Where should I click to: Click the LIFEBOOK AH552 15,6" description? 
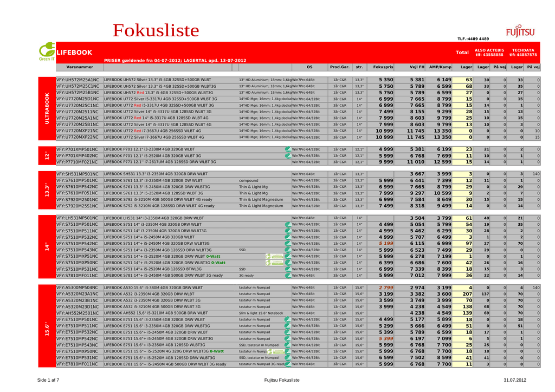coord(156,313)
